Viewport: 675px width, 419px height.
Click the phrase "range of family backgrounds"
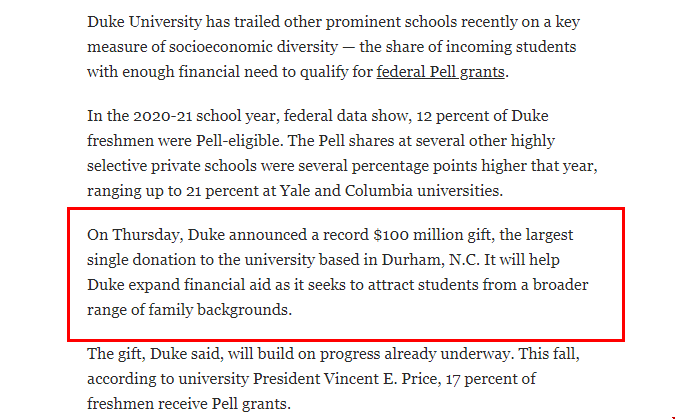pos(189,310)
